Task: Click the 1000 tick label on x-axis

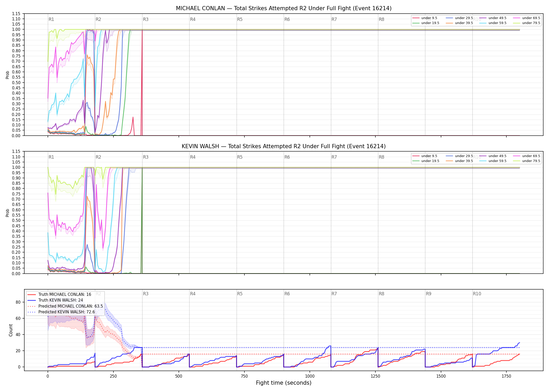Action: click(310, 376)
